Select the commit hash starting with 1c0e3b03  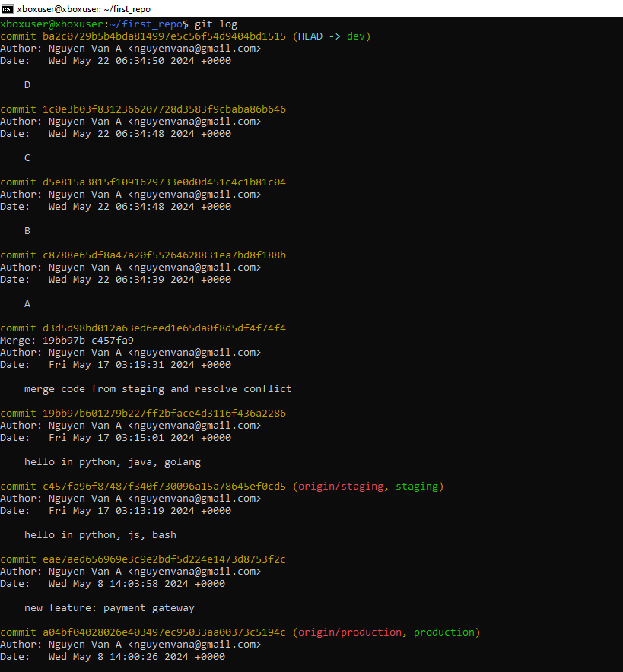164,109
